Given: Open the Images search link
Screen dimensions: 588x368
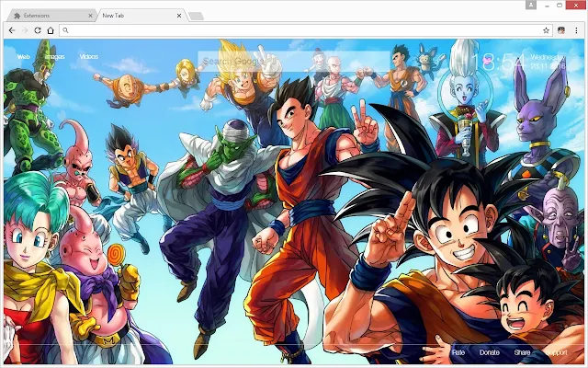Looking at the screenshot, I should pos(55,57).
